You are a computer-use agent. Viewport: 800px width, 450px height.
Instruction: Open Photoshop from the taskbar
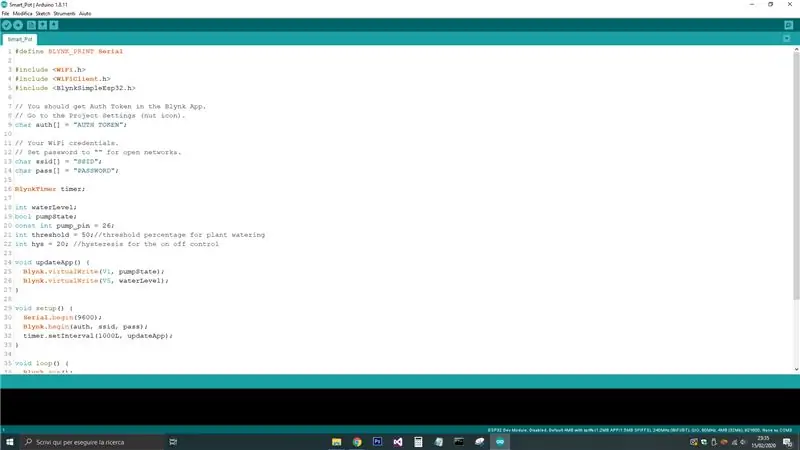(378, 442)
